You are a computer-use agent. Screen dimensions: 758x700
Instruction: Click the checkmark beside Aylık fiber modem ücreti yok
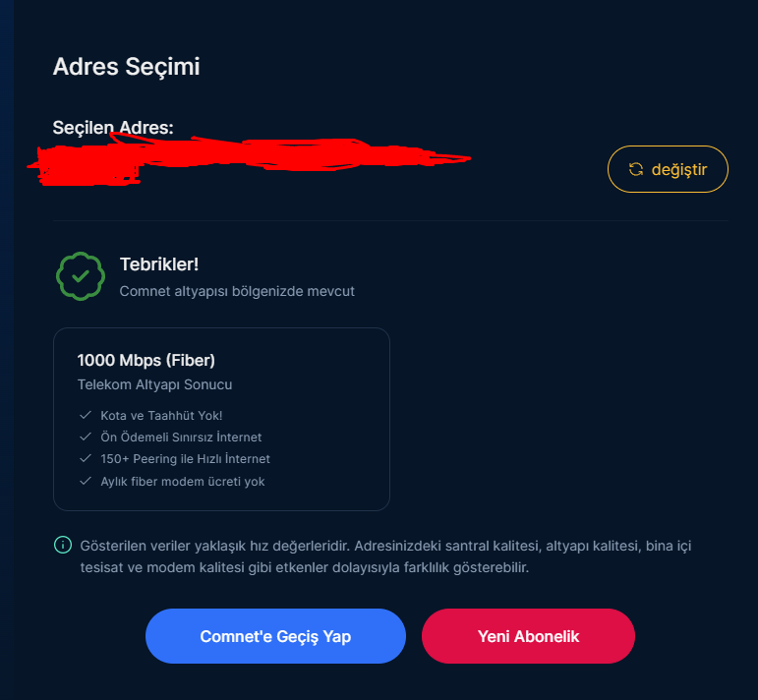click(86, 482)
